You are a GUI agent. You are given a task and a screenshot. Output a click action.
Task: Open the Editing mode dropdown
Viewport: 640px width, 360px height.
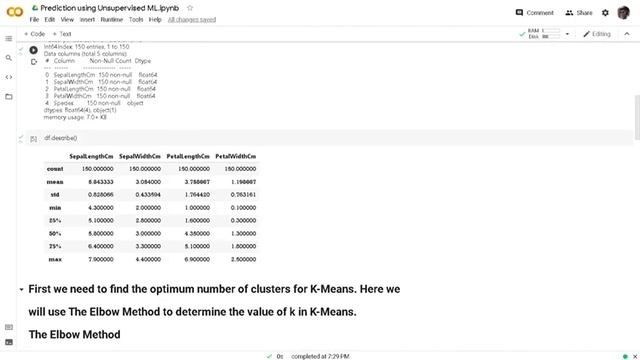[x=597, y=34]
